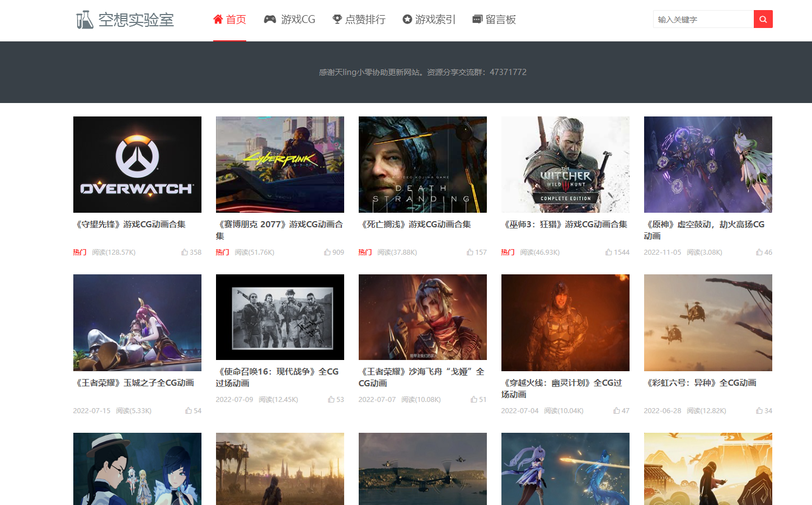Screen dimensions: 812x505
Task: Like the 《原神》虚空鼓动 post thumbs-up icon
Action: tap(759, 252)
